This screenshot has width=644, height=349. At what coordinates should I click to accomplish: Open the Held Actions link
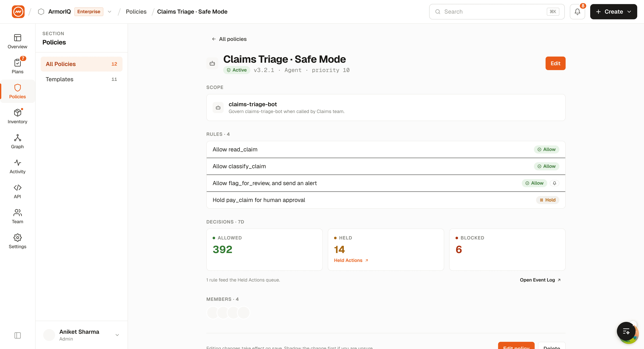[351, 260]
